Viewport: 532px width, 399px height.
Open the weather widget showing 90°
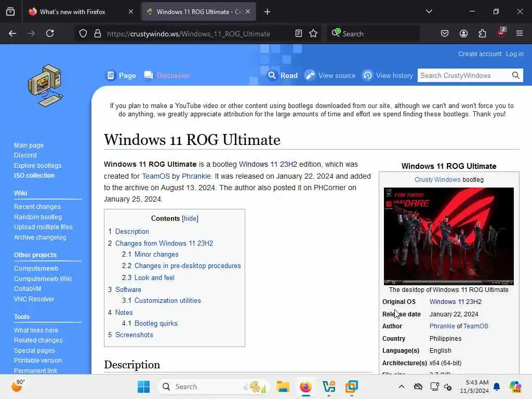(x=18, y=386)
